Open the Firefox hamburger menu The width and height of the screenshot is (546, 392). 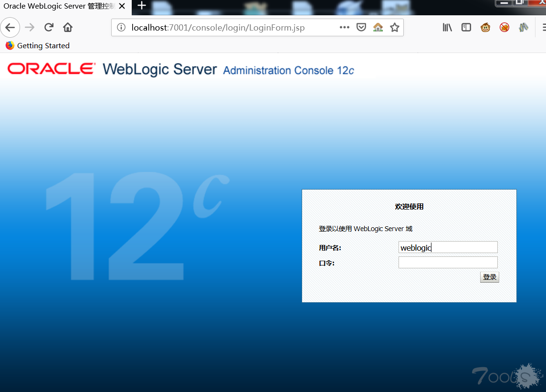pos(544,27)
